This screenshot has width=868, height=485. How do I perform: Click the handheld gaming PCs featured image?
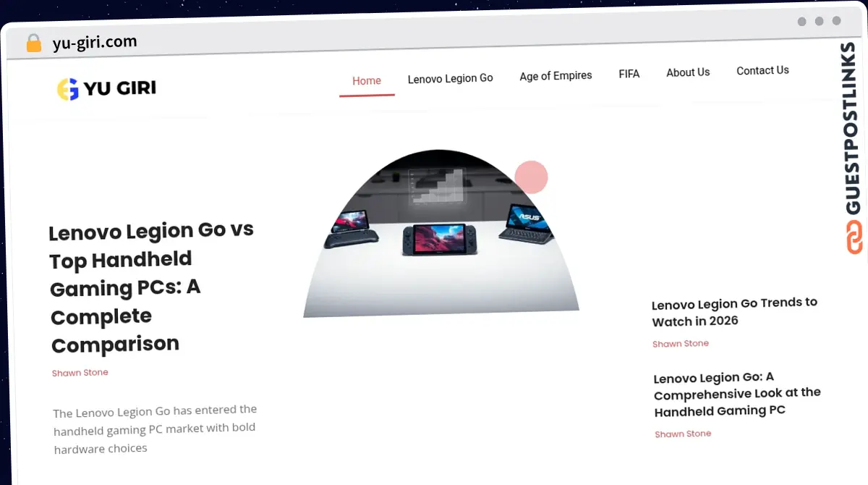[x=441, y=234]
